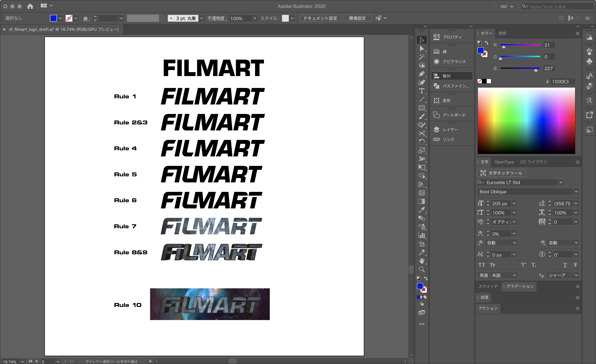Screen dimensions: 596x364
Task: Toggle Underline formatting
Action: [x=565, y=265]
